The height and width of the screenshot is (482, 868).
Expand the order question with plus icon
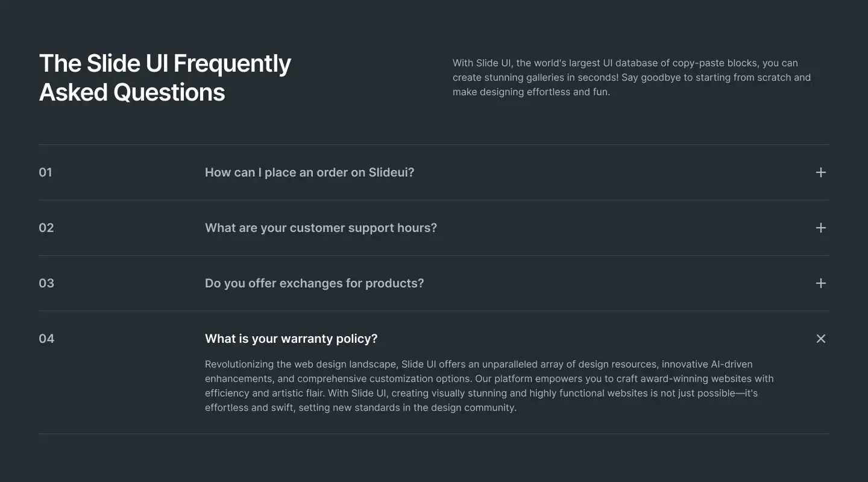point(820,172)
